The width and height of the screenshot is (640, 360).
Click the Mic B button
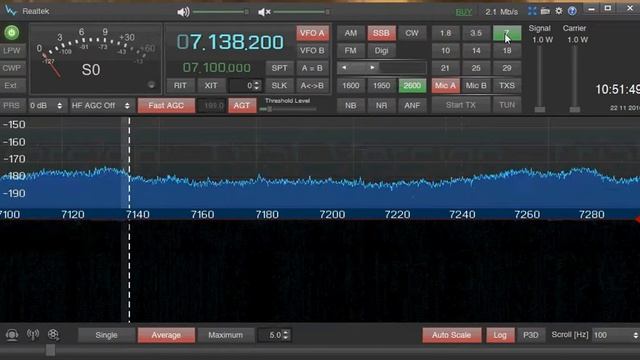[x=476, y=85]
